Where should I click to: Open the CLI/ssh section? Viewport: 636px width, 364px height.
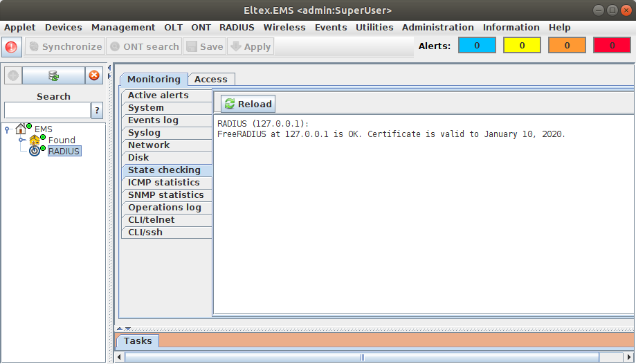click(x=167, y=232)
